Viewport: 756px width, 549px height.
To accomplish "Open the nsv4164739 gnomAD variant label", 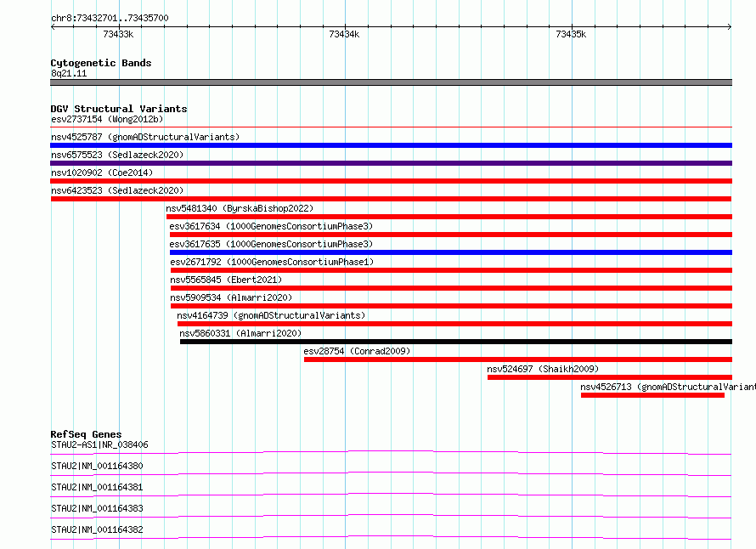I will [x=271, y=315].
